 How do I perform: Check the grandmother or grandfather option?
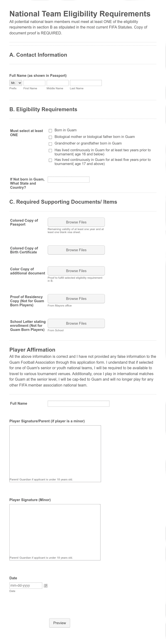(x=50, y=143)
